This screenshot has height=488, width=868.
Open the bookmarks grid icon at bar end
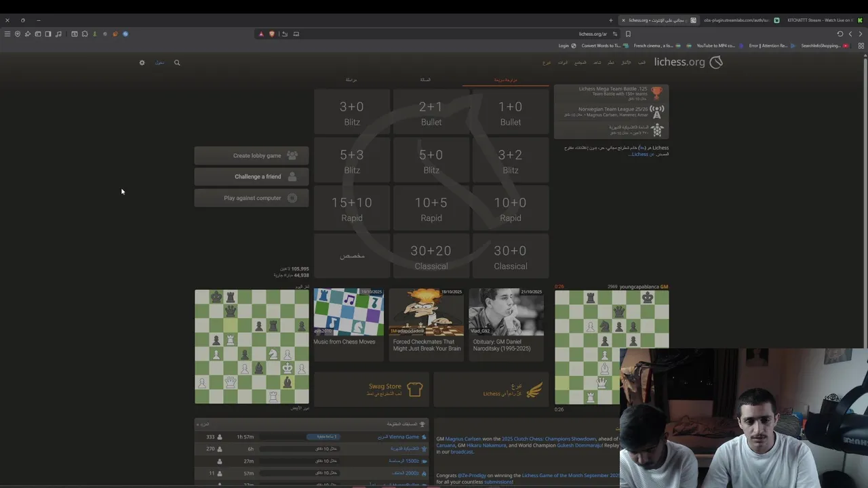coord(861,46)
